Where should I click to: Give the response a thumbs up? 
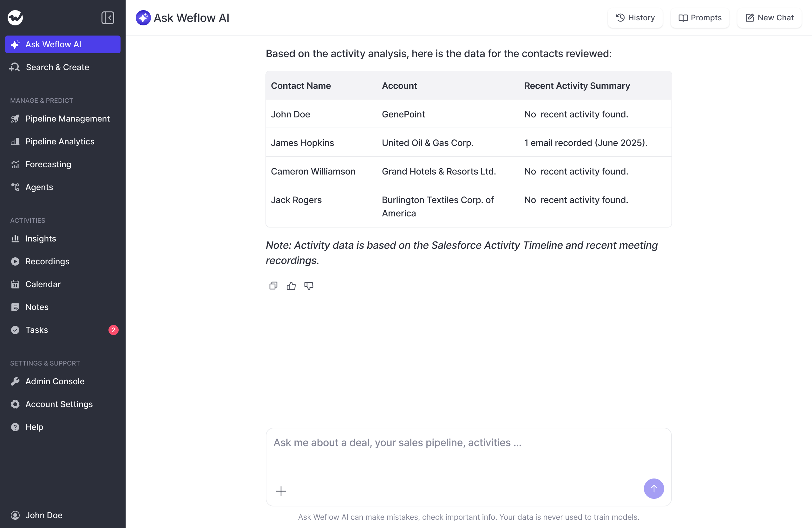(291, 286)
